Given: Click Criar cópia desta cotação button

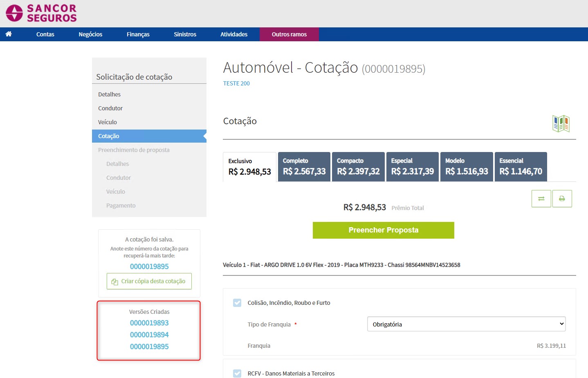Looking at the screenshot, I should coord(149,281).
